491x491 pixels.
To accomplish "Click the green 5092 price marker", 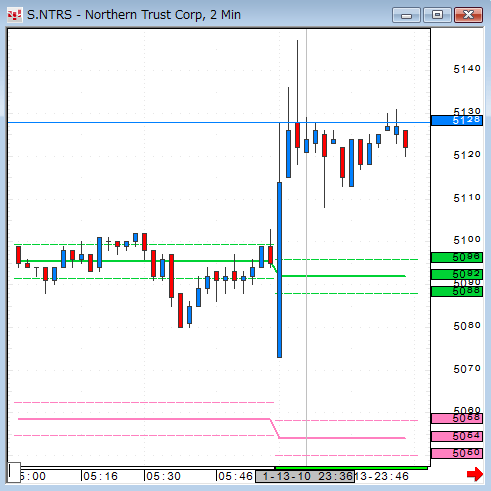I will coord(457,274).
